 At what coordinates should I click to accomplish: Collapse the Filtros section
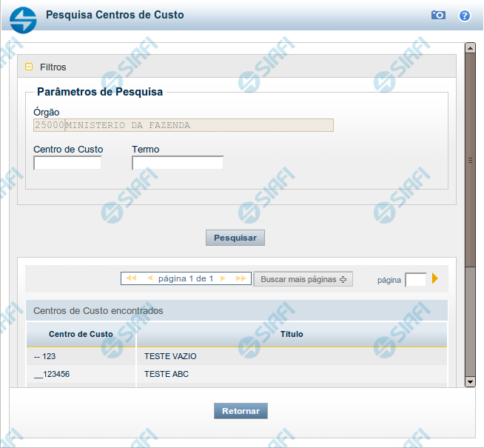pyautogui.click(x=29, y=67)
